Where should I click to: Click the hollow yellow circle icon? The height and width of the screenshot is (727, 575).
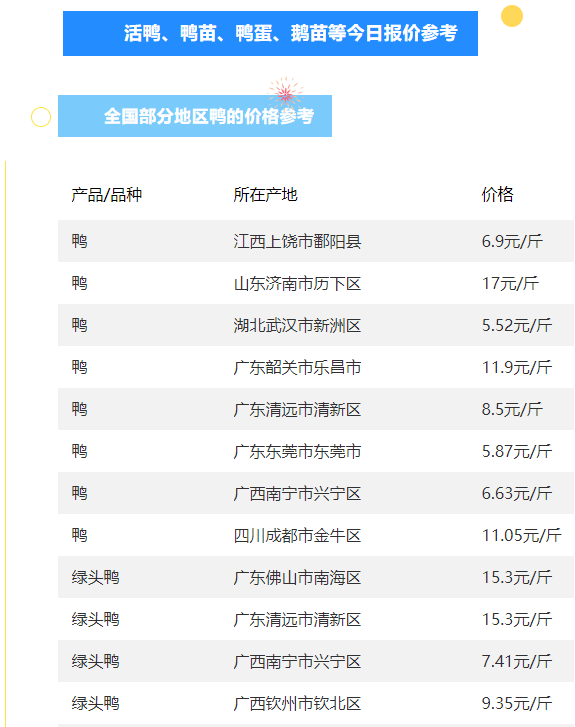click(x=41, y=117)
